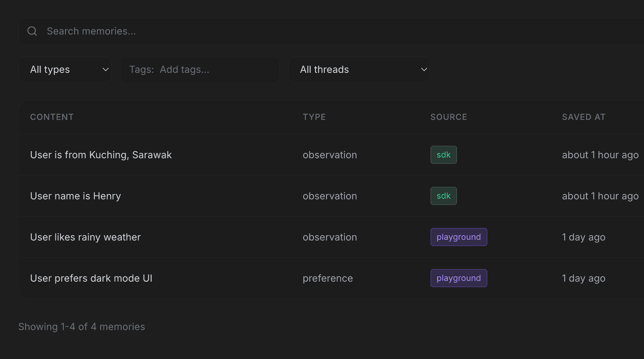Screen dimensions: 644x359
Task: Click the magnifier search icon
Action: click(x=32, y=31)
